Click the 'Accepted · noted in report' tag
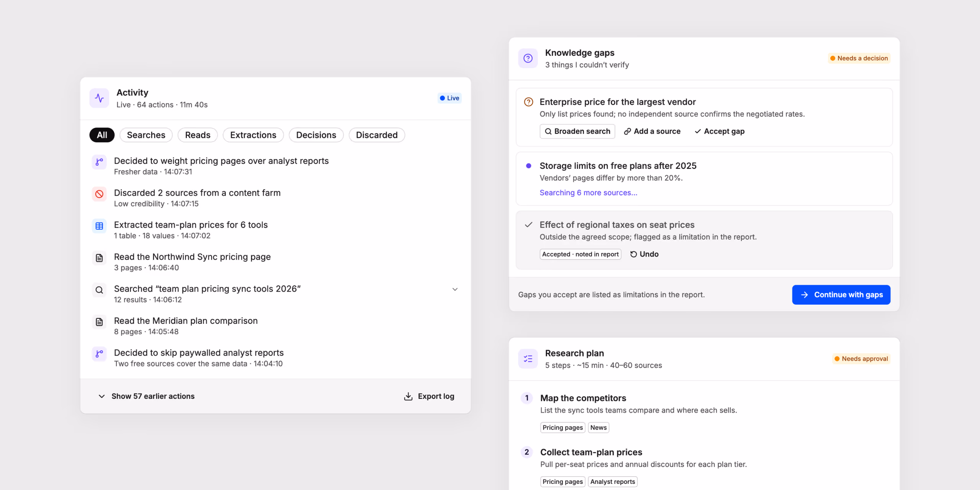 [x=580, y=254]
